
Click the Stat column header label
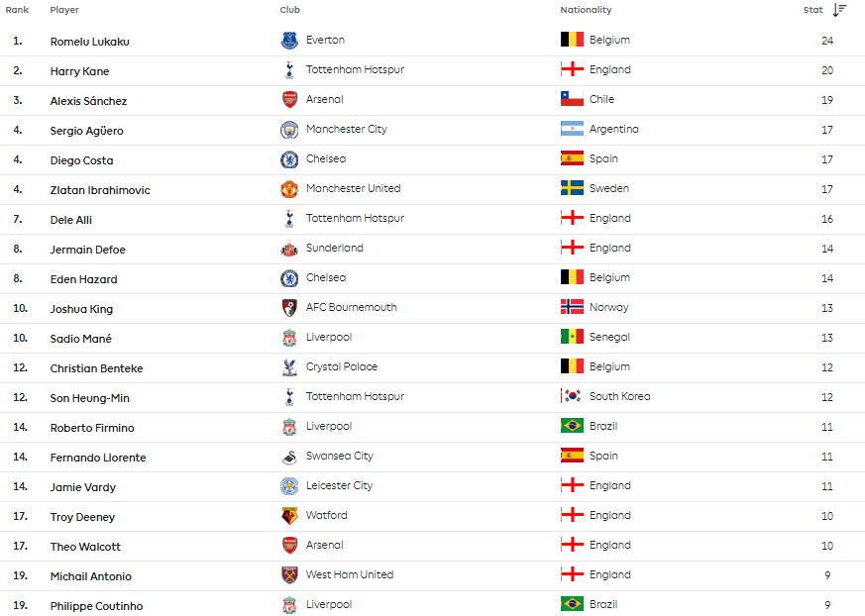coord(812,10)
